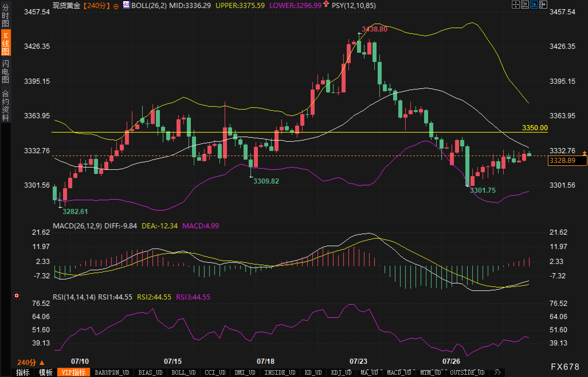
Task: Click orange price marker arrow at 3328.89
Action: tap(585, 153)
